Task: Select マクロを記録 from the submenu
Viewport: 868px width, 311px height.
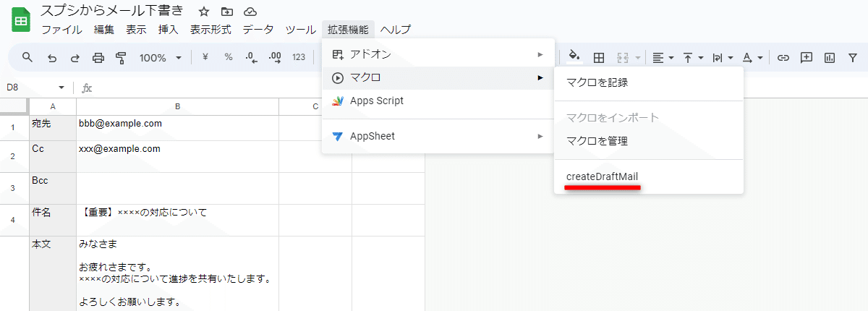Action: tap(597, 82)
